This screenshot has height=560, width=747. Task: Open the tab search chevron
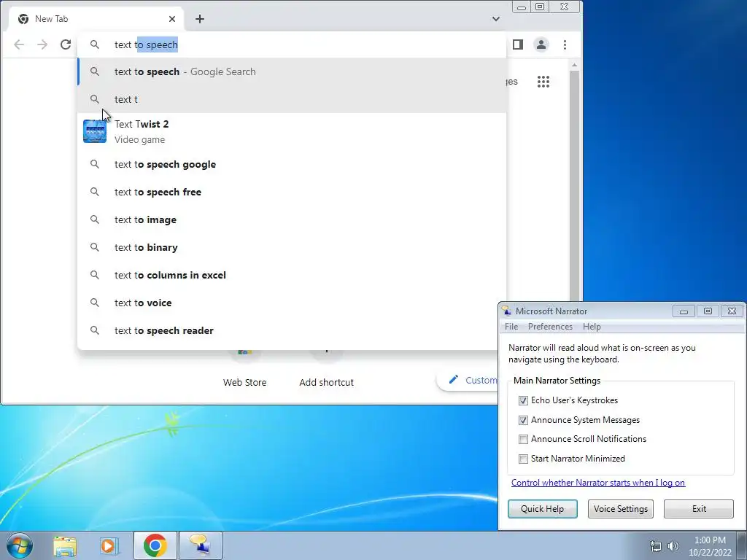tap(496, 19)
